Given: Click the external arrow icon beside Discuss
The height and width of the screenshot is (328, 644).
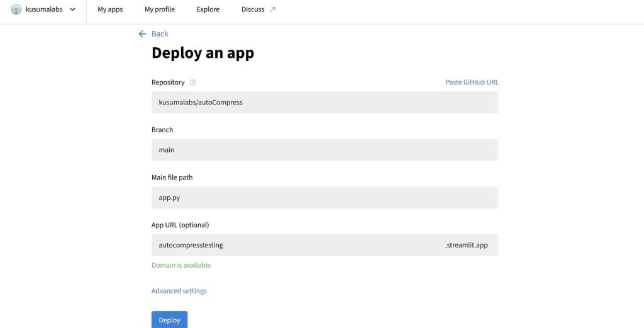Looking at the screenshot, I should [272, 9].
